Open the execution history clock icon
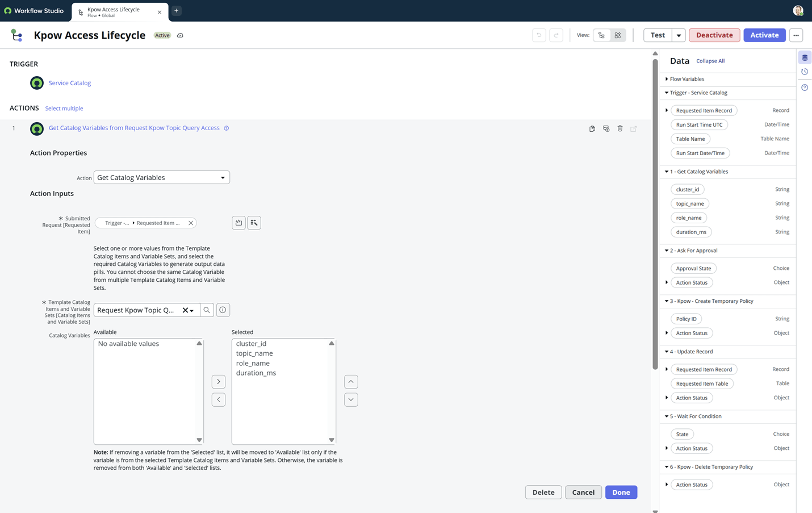This screenshot has height=513, width=812. (x=805, y=72)
